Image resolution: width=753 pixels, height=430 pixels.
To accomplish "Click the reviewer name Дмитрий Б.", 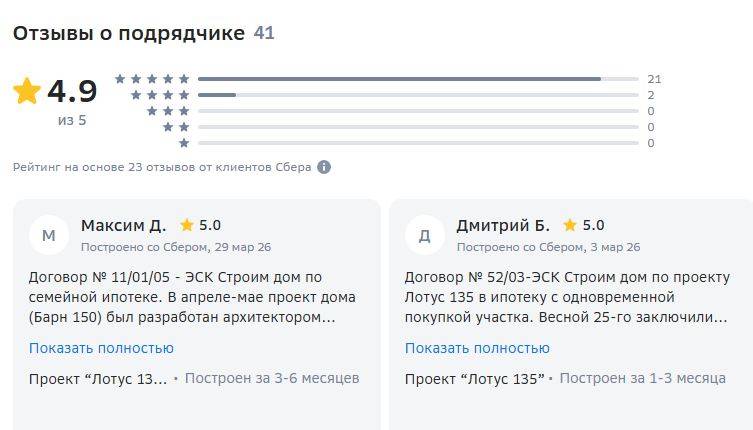I will pyautogui.click(x=503, y=225).
